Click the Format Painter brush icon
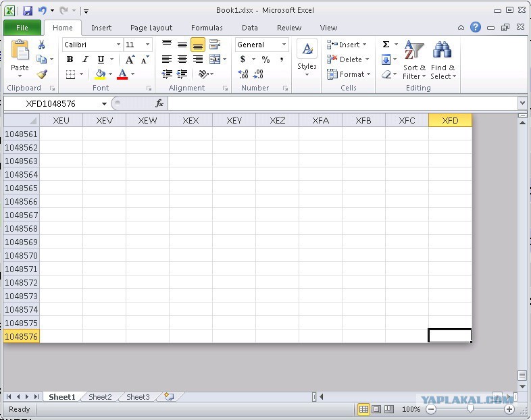 [42, 74]
